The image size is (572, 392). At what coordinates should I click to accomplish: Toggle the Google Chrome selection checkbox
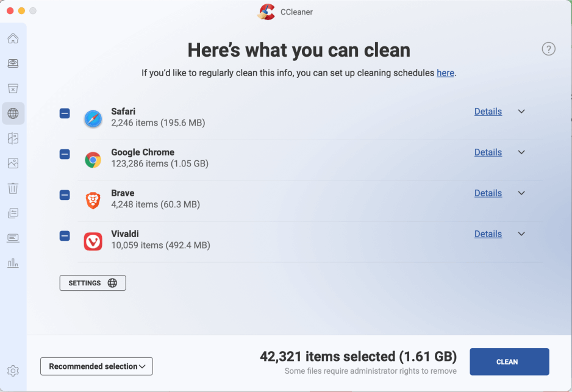[x=65, y=154]
